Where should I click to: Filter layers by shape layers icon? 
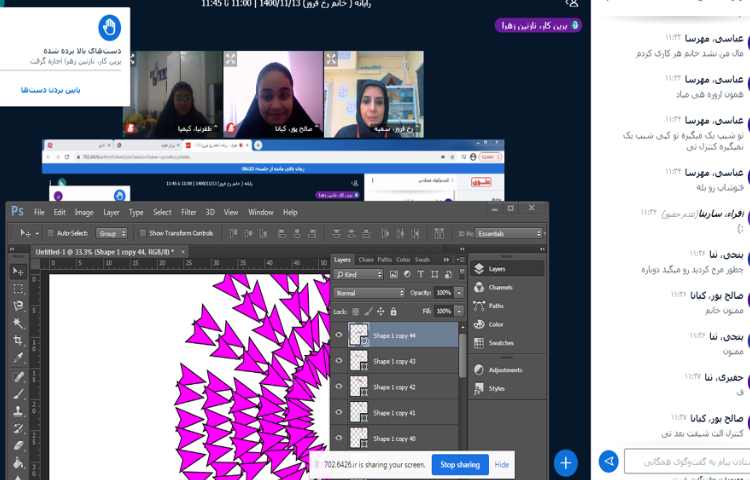point(434,274)
